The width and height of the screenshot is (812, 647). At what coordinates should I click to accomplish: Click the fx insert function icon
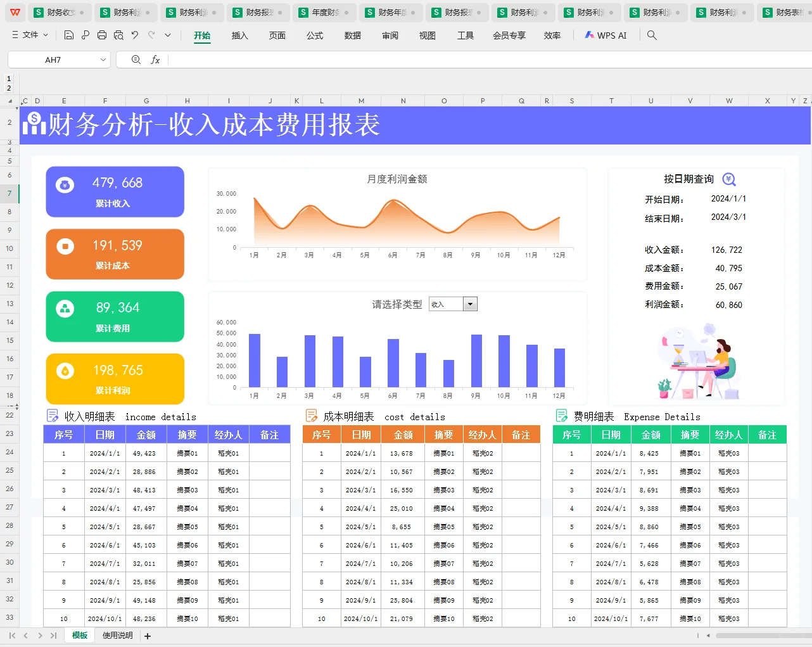coord(156,59)
